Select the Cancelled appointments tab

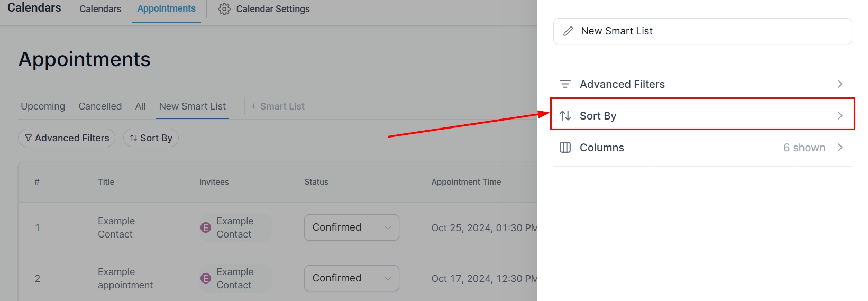pos(100,106)
